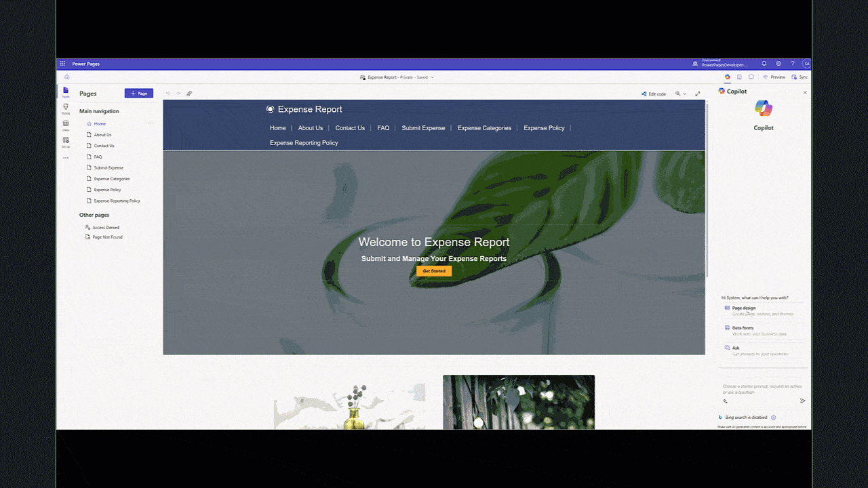Screen dimensions: 868x488
Task: Open the Data workspace from the left rail
Action: [66, 123]
